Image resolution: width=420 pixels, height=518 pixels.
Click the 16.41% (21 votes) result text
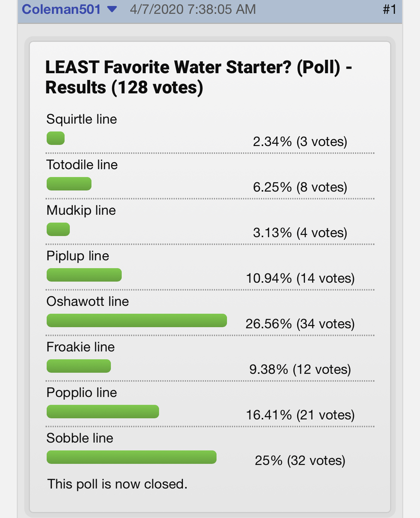tap(300, 415)
